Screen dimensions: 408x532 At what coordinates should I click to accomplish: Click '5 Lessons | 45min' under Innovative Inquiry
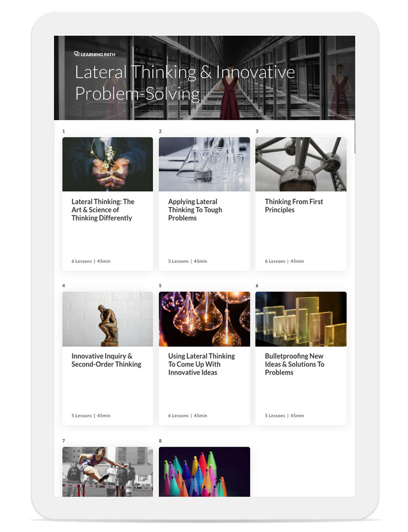[x=91, y=416]
